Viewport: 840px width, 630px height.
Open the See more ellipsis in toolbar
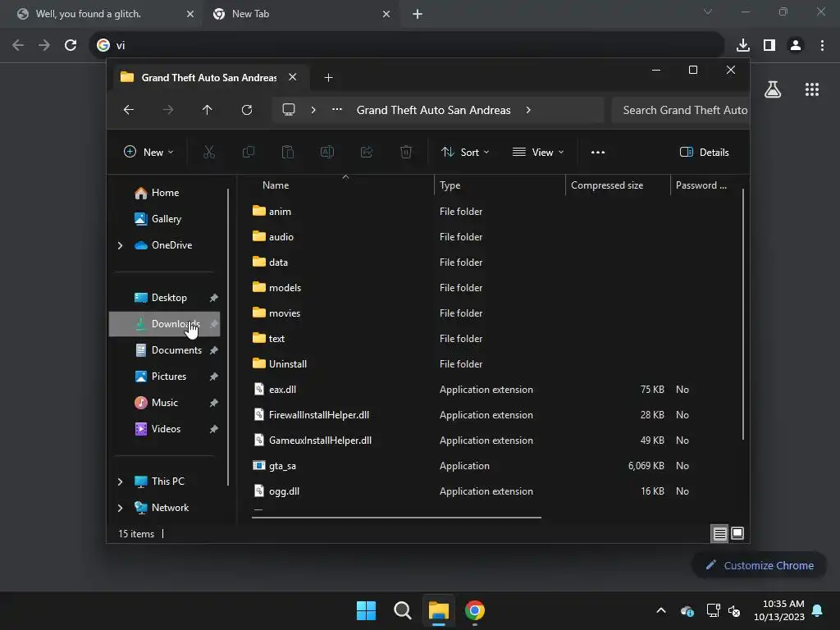pos(598,152)
